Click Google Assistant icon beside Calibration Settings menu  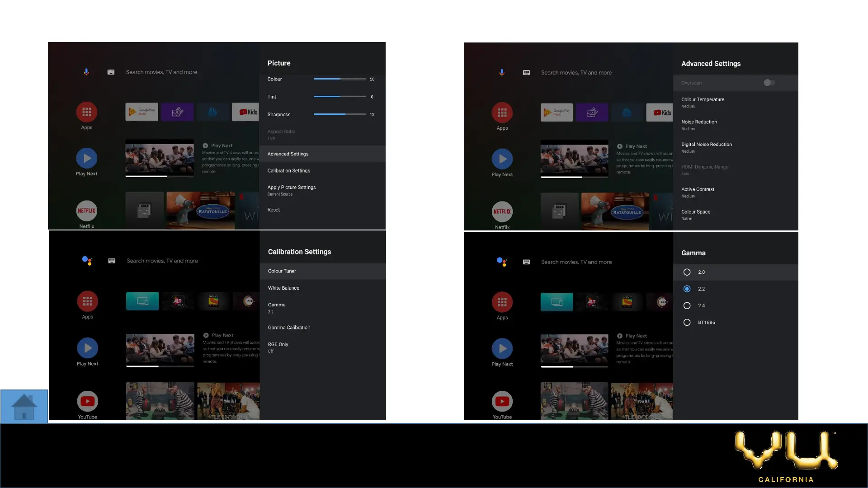point(87,261)
